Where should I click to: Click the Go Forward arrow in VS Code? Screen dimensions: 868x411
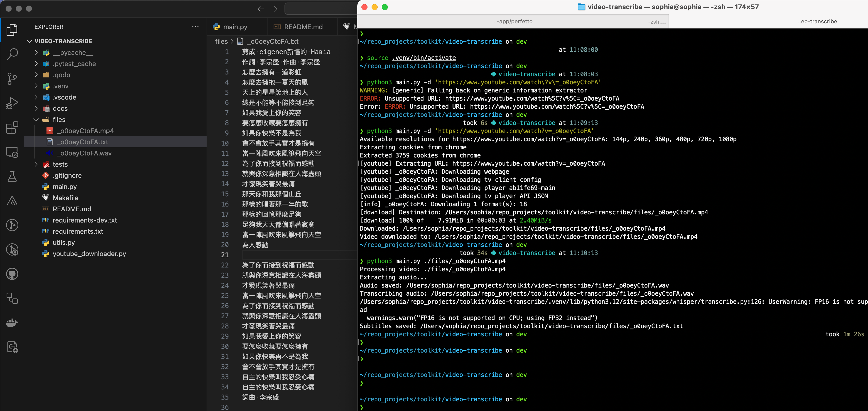[274, 9]
